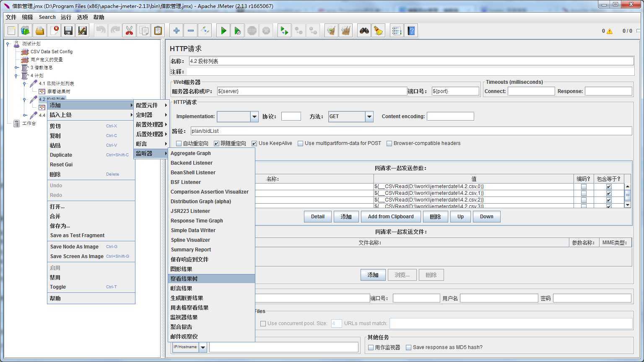Enable the 用作监视器 checkbox
The height and width of the screenshot is (362, 644).
pos(371,347)
